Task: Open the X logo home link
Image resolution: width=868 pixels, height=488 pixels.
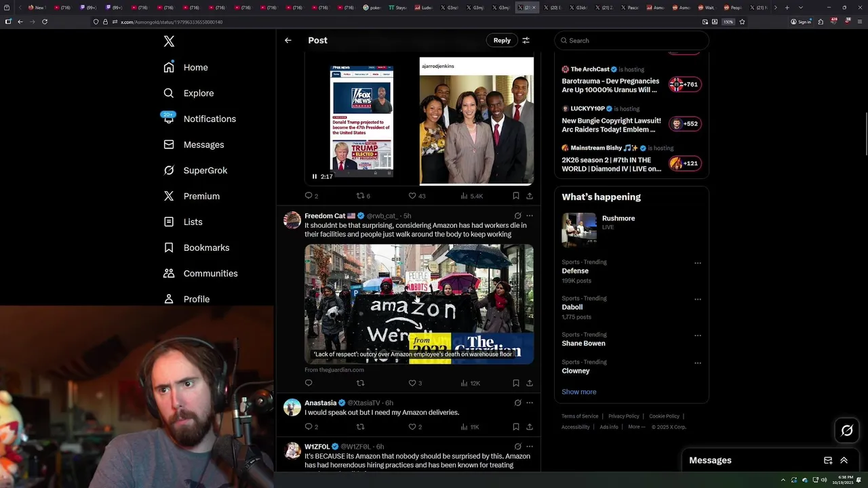Action: point(169,41)
